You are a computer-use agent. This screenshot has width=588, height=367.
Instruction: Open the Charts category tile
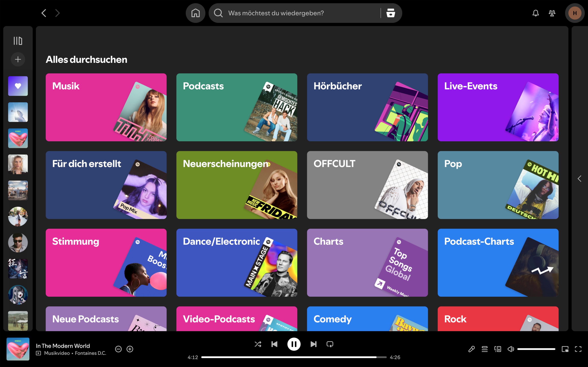pos(367,262)
